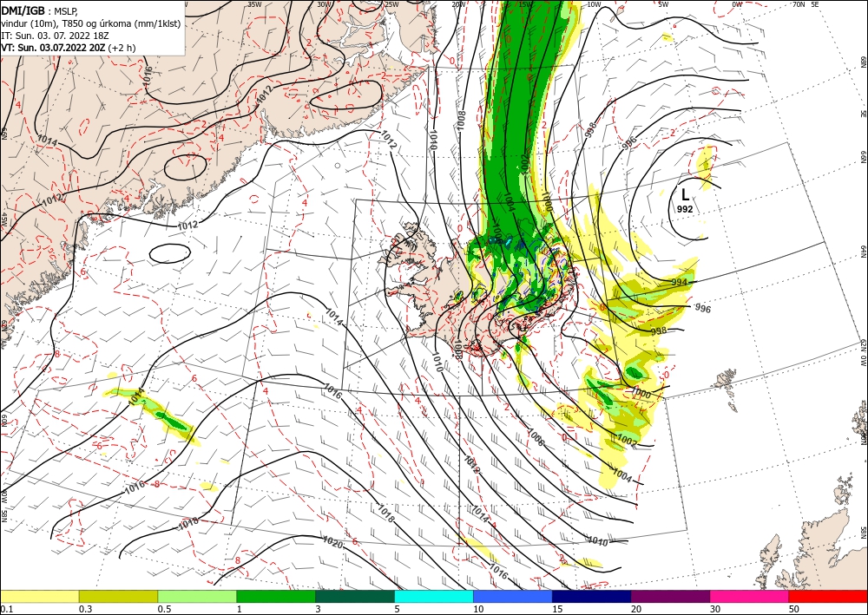Click the '30W' longitude label at top
868x615 pixels.
click(324, 3)
